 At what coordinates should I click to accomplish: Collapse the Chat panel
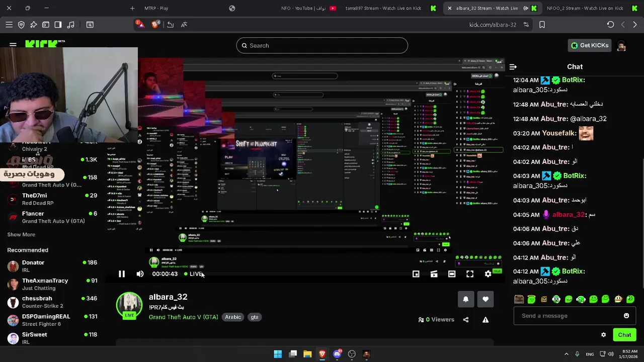tap(513, 67)
